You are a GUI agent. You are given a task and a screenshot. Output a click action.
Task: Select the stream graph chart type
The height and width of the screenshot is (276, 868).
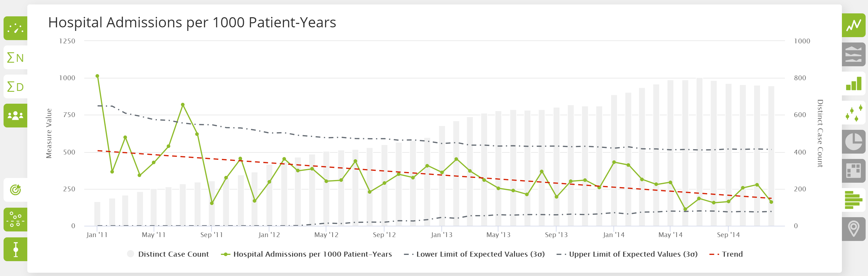pyautogui.click(x=854, y=55)
